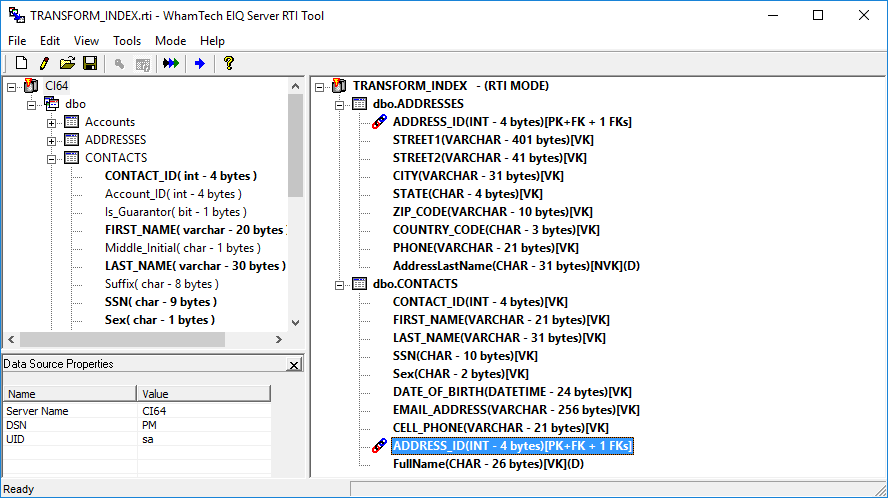Click the UID value sa

(x=148, y=439)
